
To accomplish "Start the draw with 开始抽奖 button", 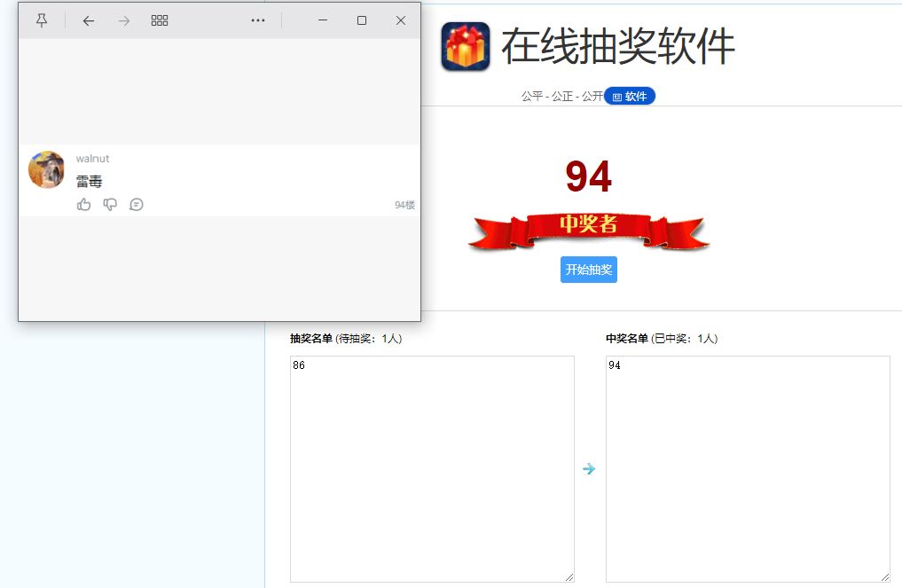I will click(589, 270).
